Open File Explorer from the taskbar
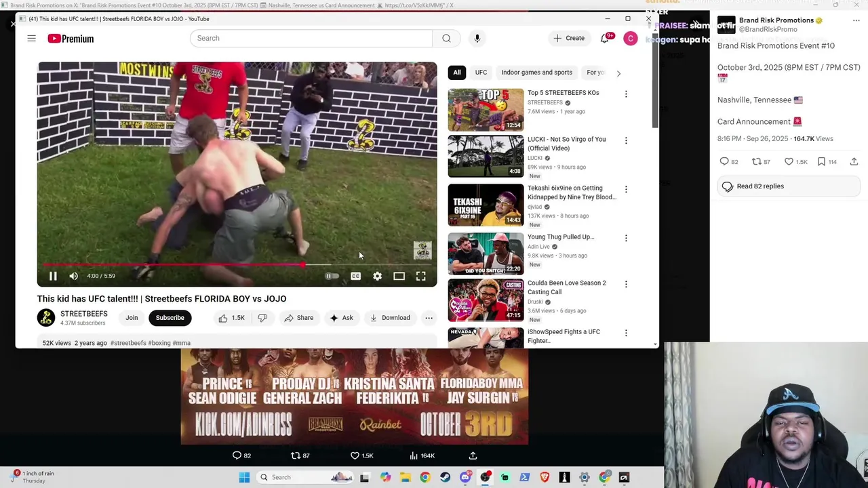The image size is (868, 488). 405,477
